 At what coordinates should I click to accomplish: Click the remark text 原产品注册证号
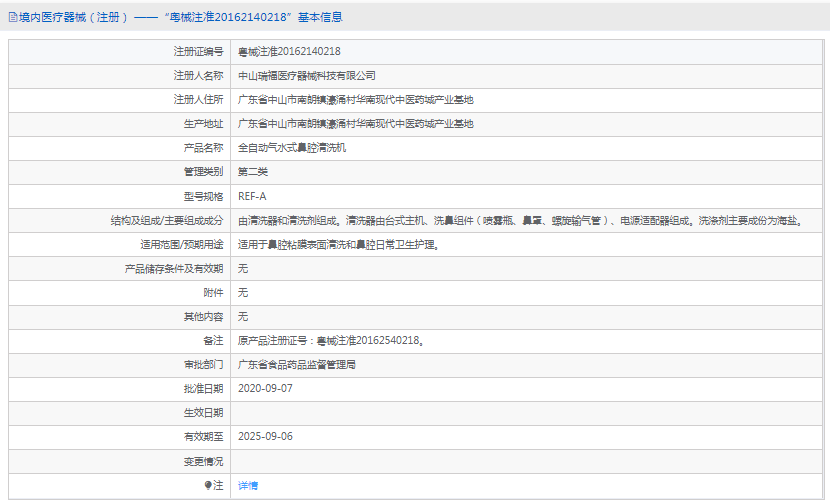pyautogui.click(x=331, y=340)
